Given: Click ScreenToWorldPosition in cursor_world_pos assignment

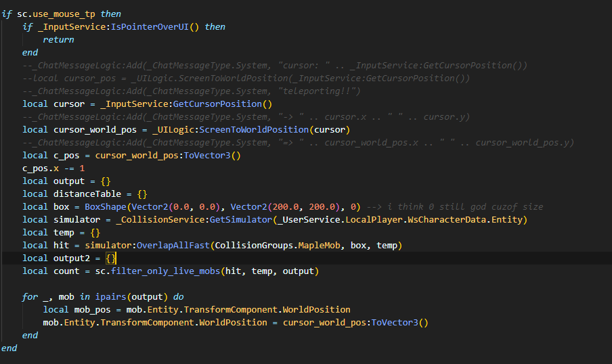Looking at the screenshot, I should click(248, 130).
